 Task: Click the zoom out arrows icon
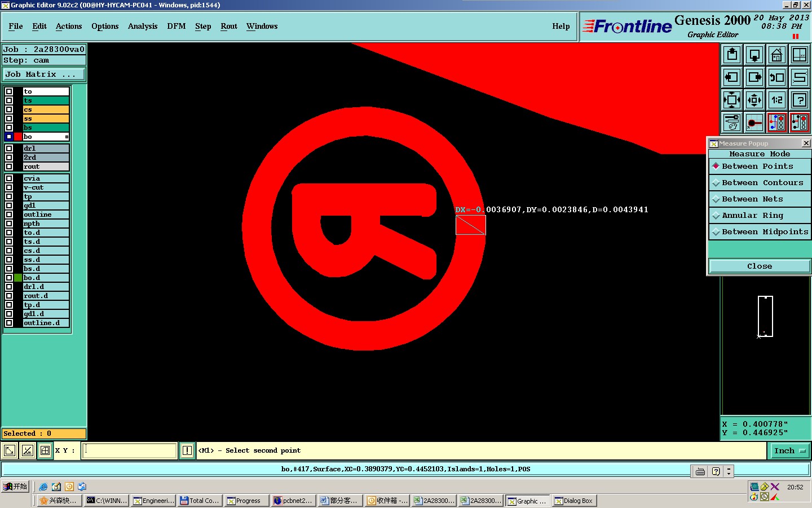[754, 100]
